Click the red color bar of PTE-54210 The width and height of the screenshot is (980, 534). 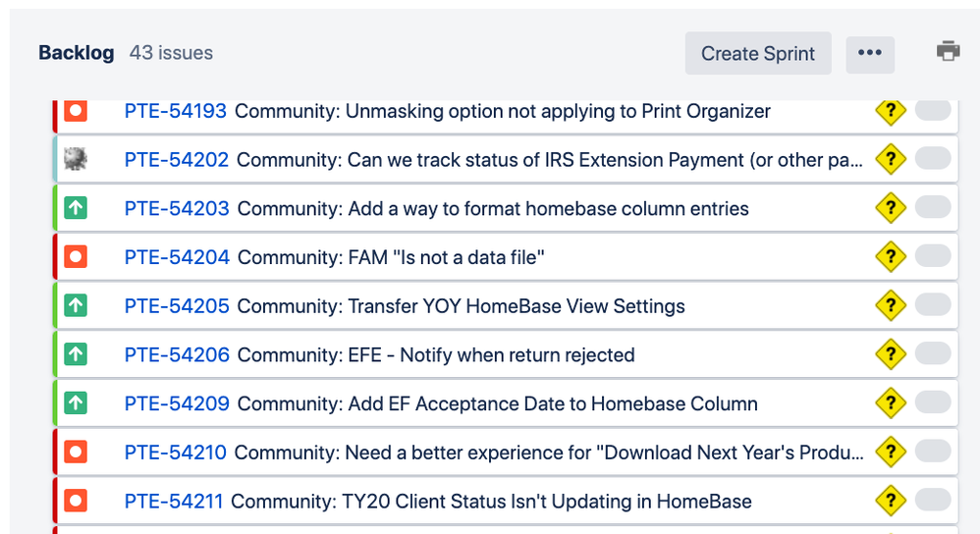tap(53, 452)
